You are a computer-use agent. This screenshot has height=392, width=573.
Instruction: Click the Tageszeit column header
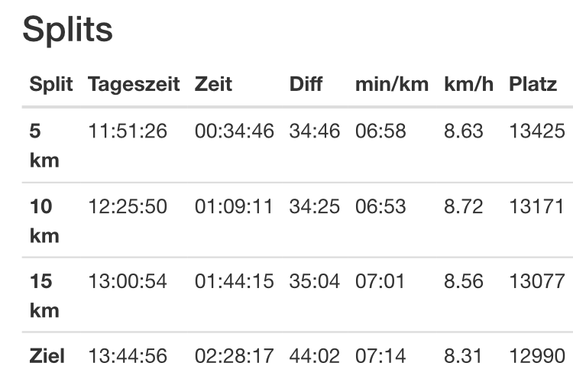coord(134,85)
